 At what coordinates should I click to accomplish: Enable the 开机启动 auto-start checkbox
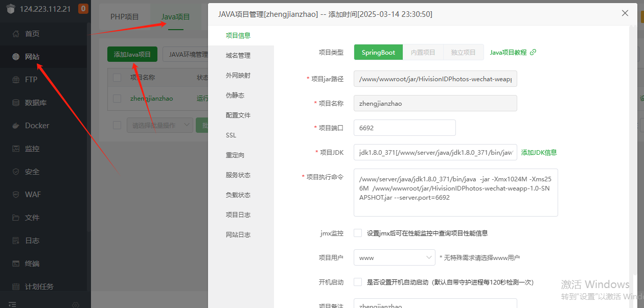(358, 282)
